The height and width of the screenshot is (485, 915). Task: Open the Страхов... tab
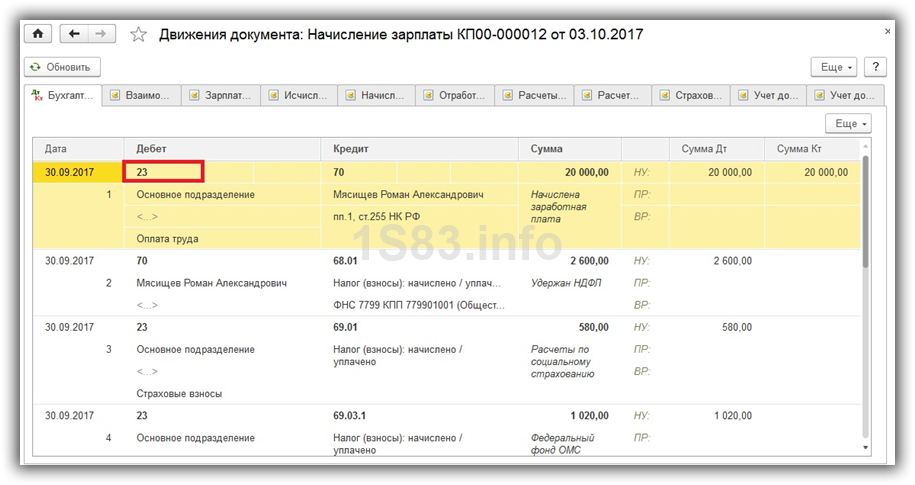pyautogui.click(x=690, y=96)
